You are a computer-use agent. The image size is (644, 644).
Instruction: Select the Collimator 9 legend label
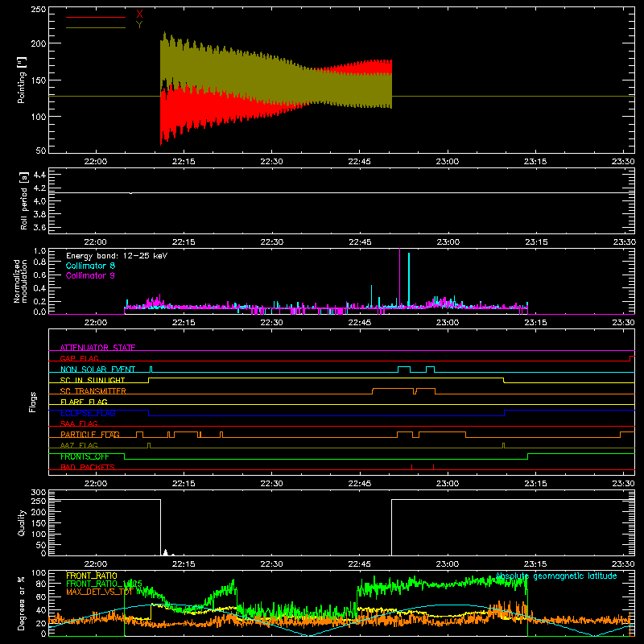(x=90, y=275)
